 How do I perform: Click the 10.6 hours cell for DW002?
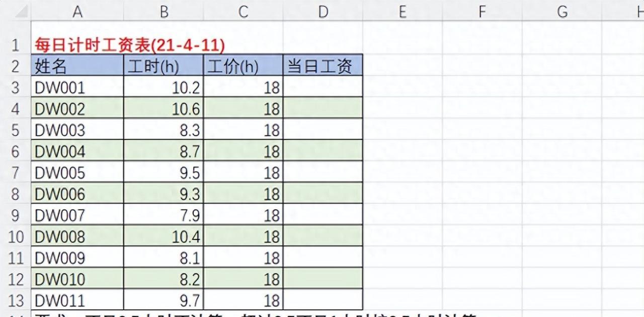click(x=164, y=108)
